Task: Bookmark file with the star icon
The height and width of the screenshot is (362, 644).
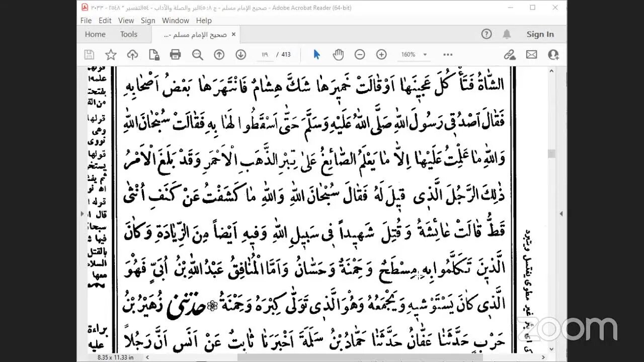Action: click(x=111, y=55)
